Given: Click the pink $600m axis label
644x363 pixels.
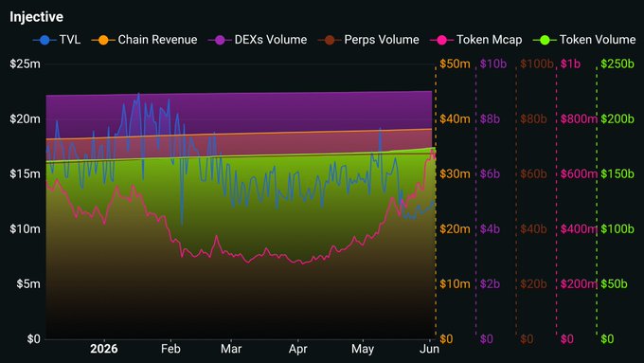Looking at the screenshot, I should 579,173.
